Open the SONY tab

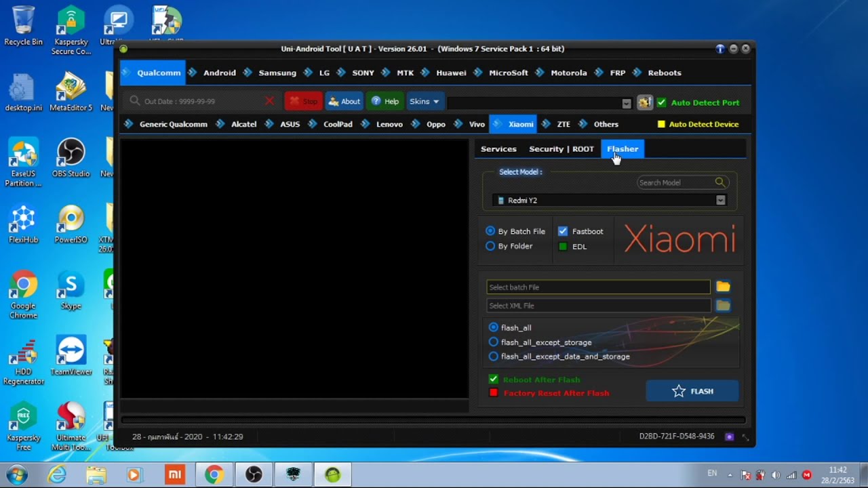[356, 73]
